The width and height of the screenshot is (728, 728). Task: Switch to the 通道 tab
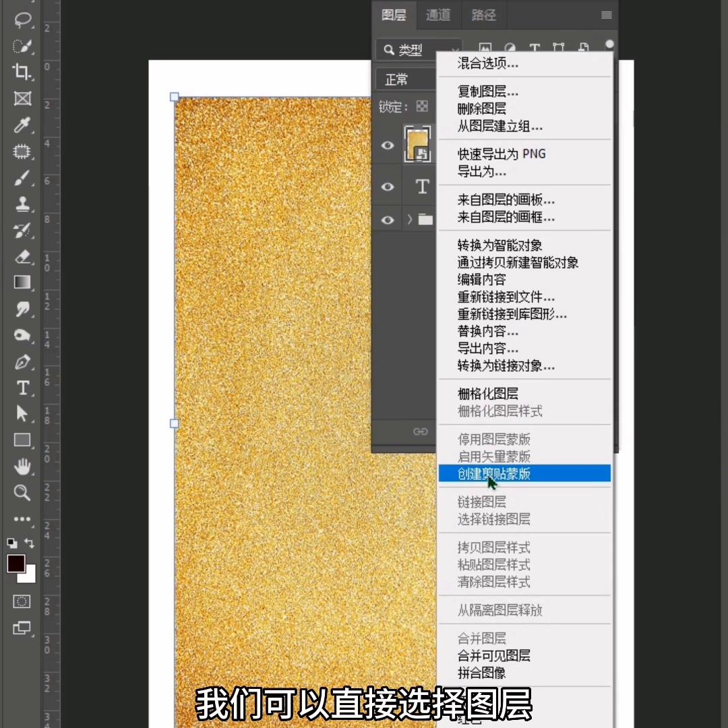point(437,15)
